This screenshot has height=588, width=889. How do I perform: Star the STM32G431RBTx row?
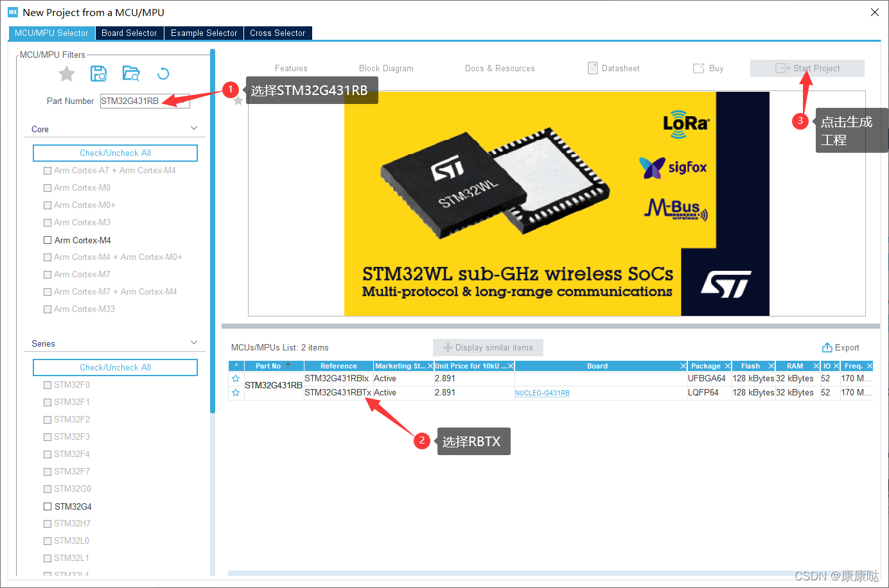[x=236, y=393]
